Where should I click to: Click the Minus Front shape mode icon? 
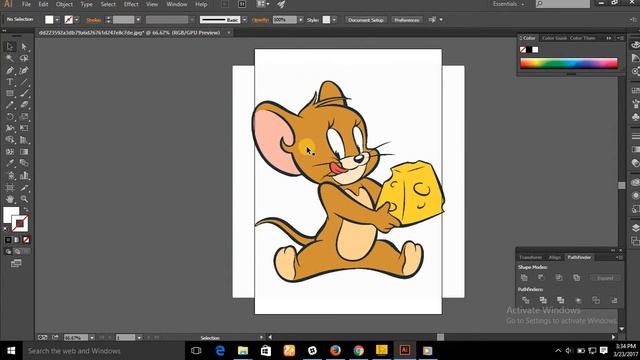[542, 278]
